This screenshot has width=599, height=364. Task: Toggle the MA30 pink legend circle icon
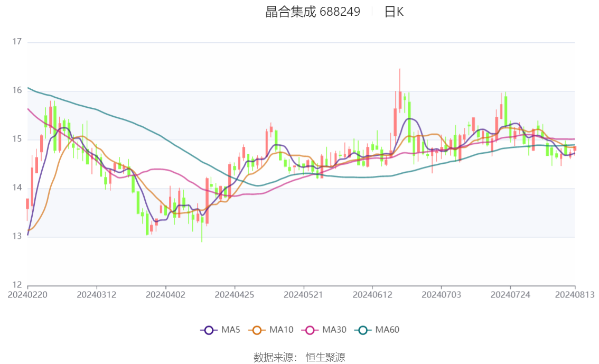(310, 330)
